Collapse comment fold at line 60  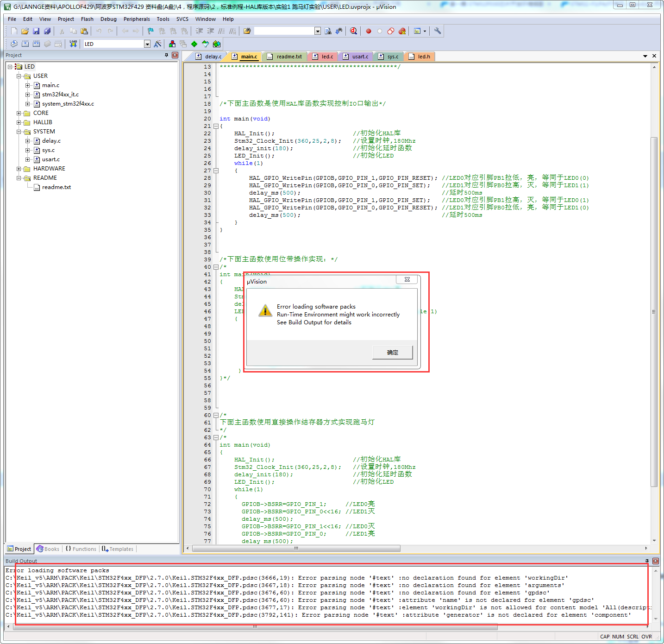[x=216, y=415]
